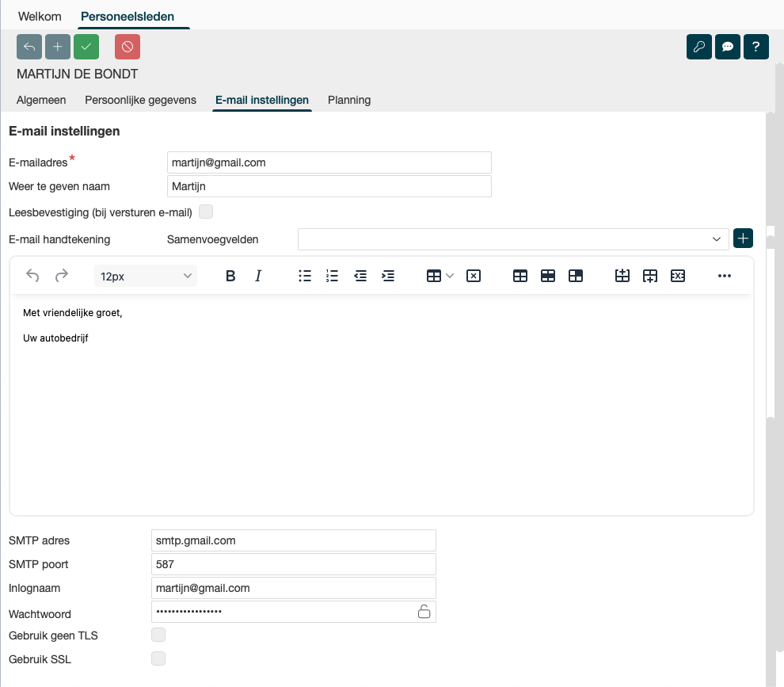Toggle italic formatting in signature editor
784x687 pixels.
pos(258,276)
